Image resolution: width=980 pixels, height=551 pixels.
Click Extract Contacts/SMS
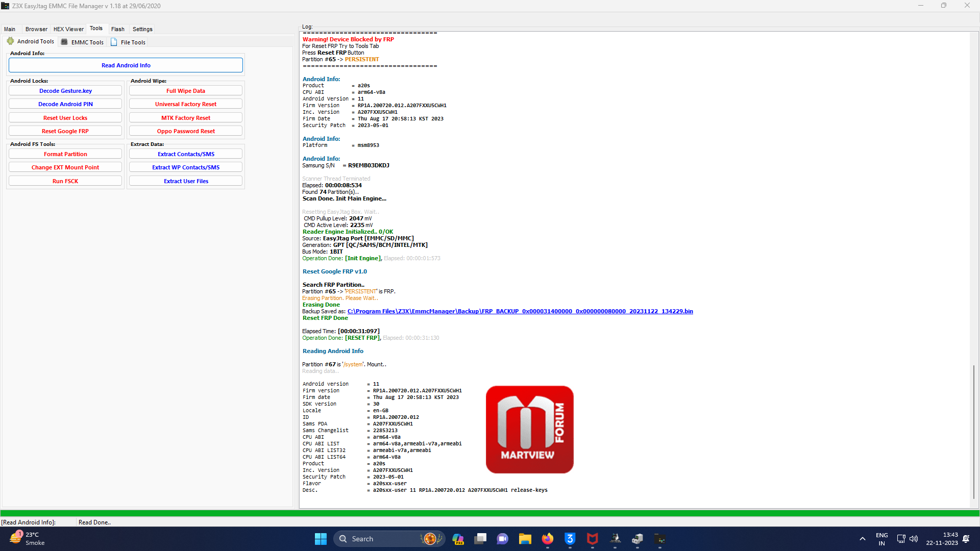pyautogui.click(x=186, y=154)
